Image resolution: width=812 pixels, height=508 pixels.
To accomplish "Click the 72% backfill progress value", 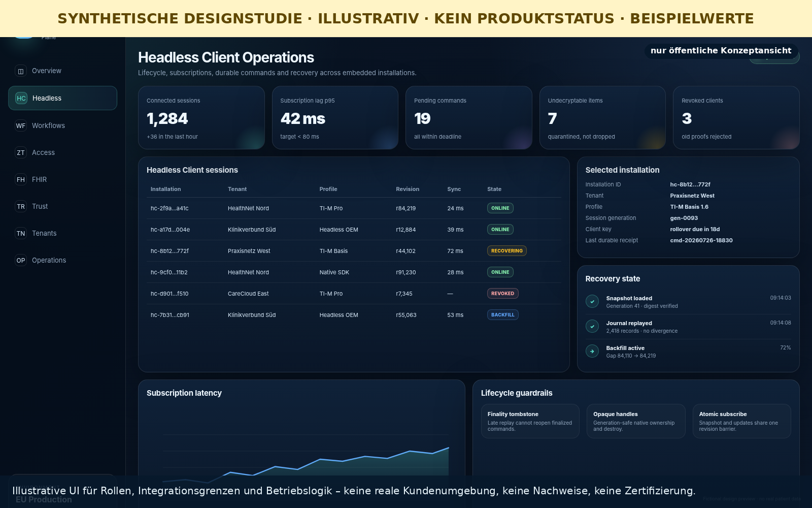I will pyautogui.click(x=786, y=348).
